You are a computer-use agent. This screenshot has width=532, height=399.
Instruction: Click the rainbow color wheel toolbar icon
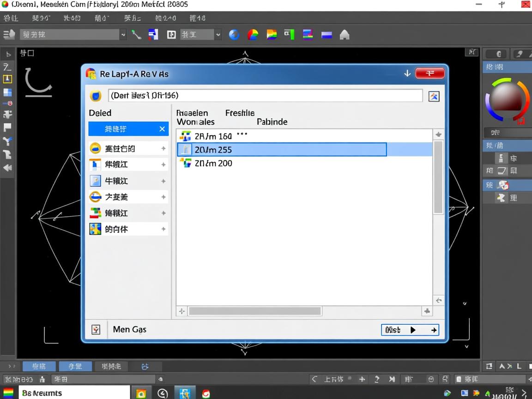253,35
